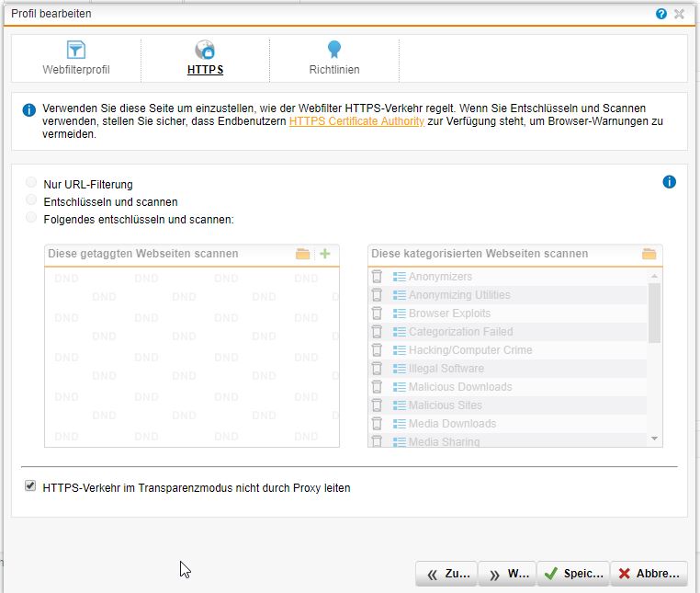Delete Illegal Software via trash icon
Screen dimensions: 700x593
[377, 369]
